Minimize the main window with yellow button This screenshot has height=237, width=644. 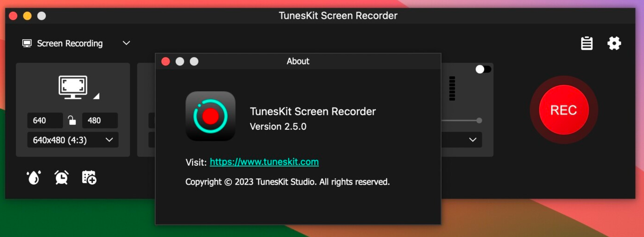[x=27, y=16]
